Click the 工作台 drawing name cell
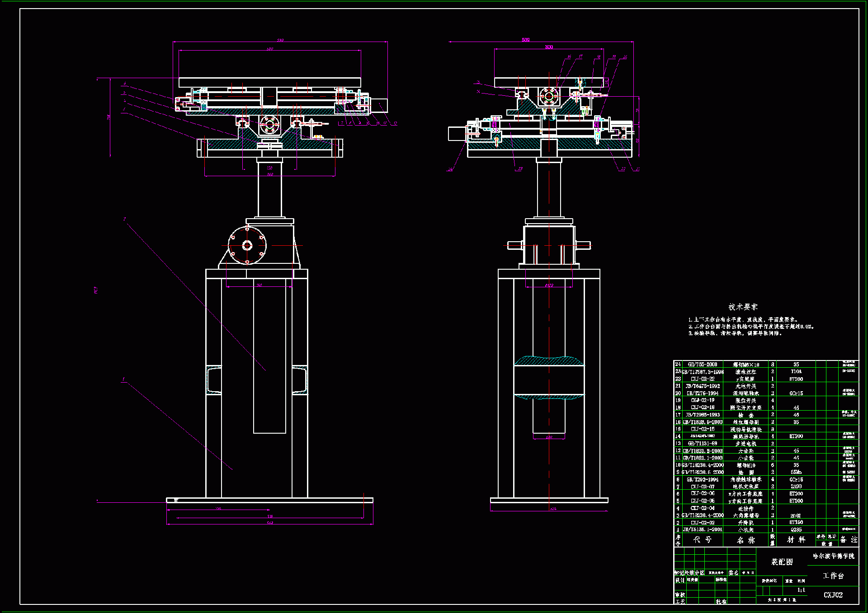Image resolution: width=868 pixels, height=613 pixels. [x=833, y=576]
